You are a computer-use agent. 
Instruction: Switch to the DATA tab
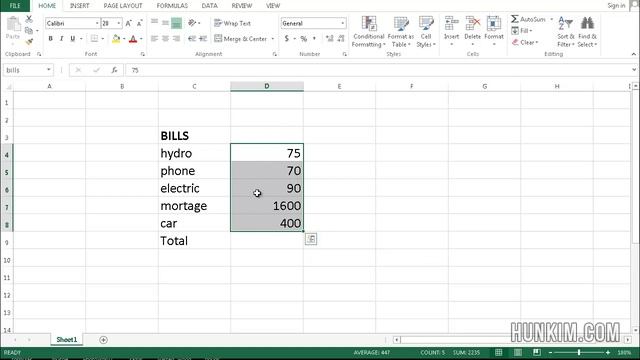coord(209,6)
